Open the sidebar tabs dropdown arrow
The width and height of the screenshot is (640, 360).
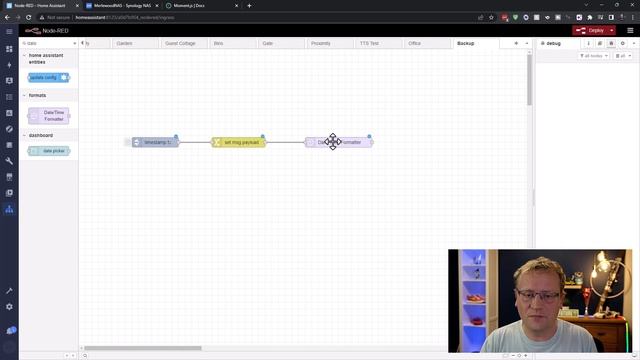(x=634, y=43)
